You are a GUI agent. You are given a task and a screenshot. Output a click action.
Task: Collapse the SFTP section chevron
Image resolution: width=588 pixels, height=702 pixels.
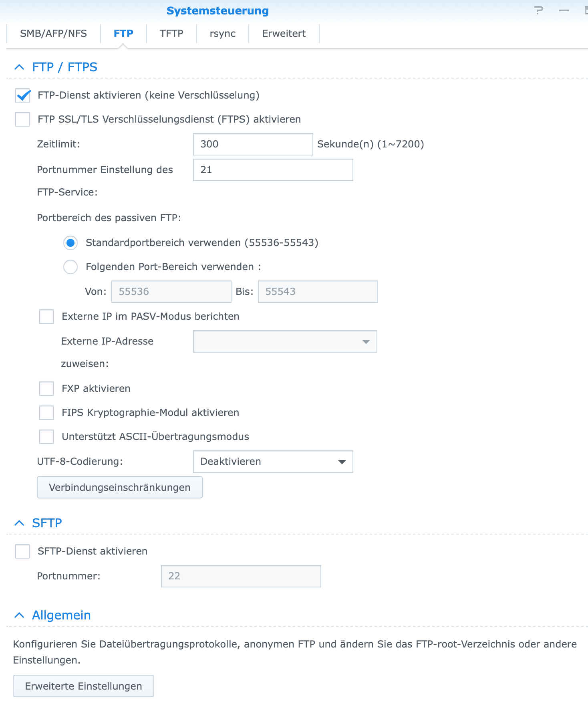click(19, 523)
